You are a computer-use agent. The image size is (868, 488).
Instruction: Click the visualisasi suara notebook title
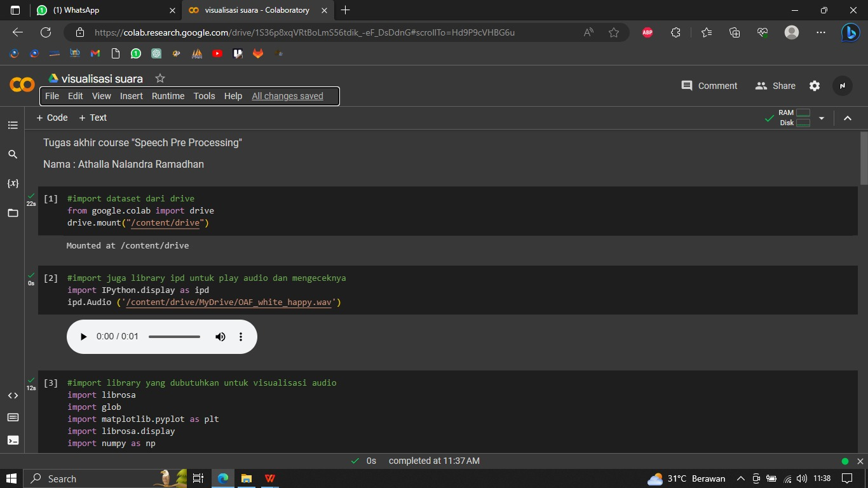[102, 79]
